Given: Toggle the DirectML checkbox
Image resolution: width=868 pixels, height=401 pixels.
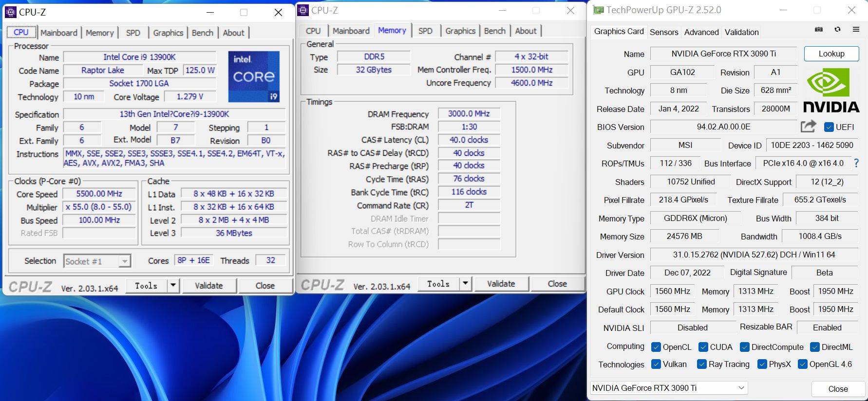Looking at the screenshot, I should 814,347.
